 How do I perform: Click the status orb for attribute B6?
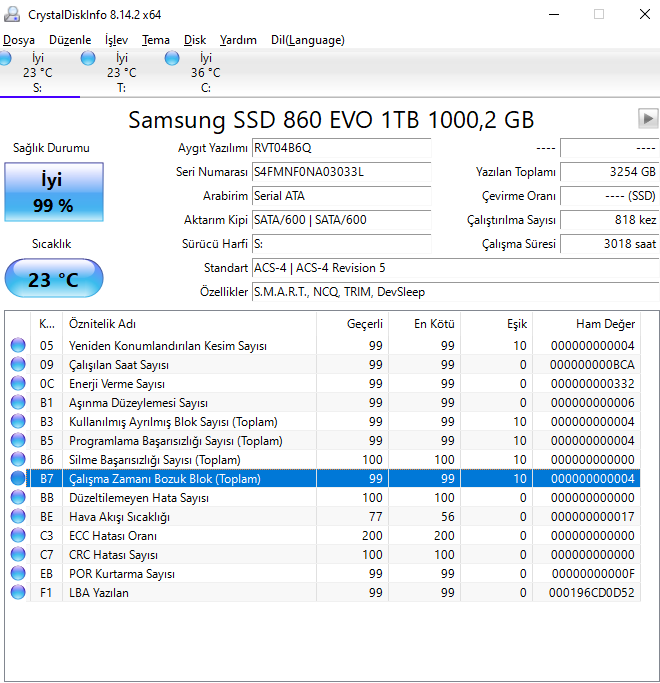tap(18, 459)
